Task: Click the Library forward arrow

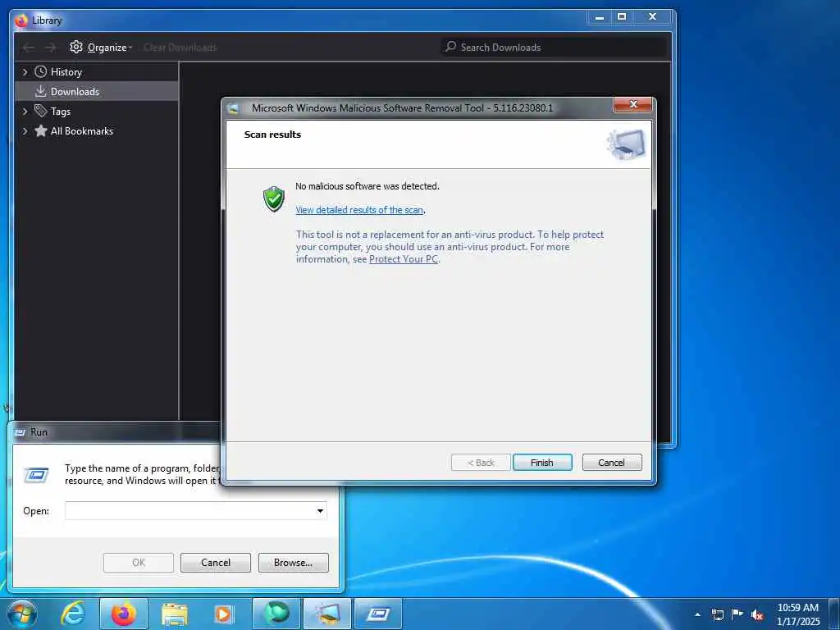Action: (x=50, y=48)
